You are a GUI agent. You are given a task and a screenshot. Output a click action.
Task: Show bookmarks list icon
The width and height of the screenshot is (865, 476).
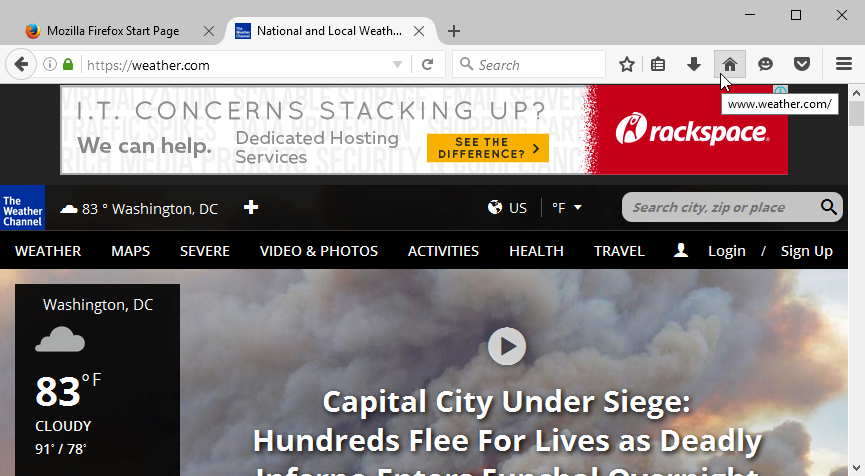pyautogui.click(x=658, y=65)
